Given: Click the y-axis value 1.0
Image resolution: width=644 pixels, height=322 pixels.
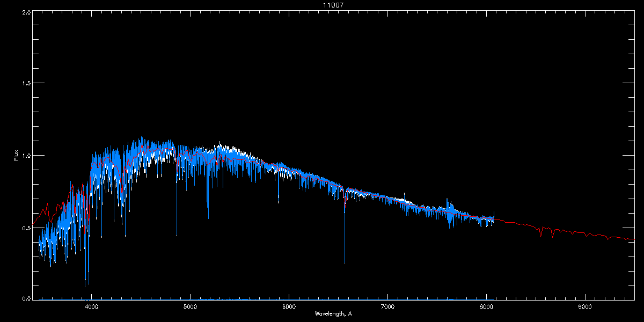Looking at the screenshot, I should 26,156.
